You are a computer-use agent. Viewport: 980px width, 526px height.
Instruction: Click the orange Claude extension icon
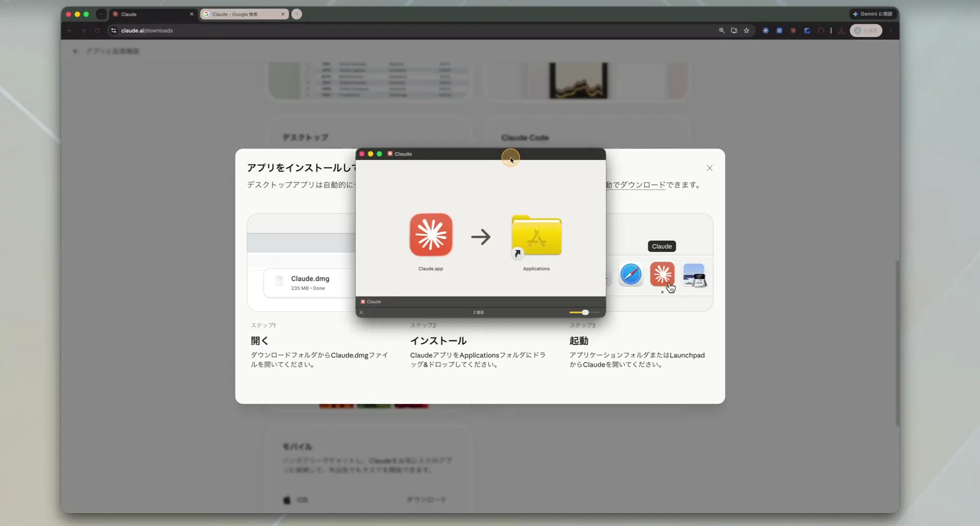[793, 31]
